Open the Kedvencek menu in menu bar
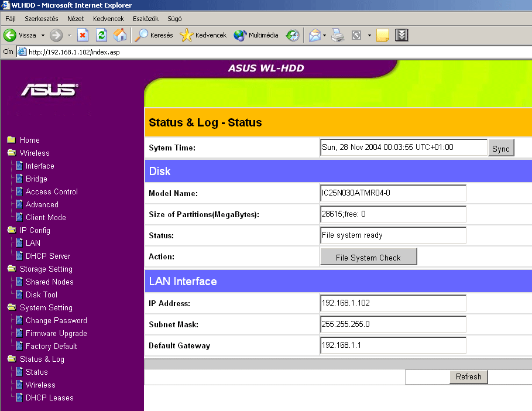 click(109, 19)
